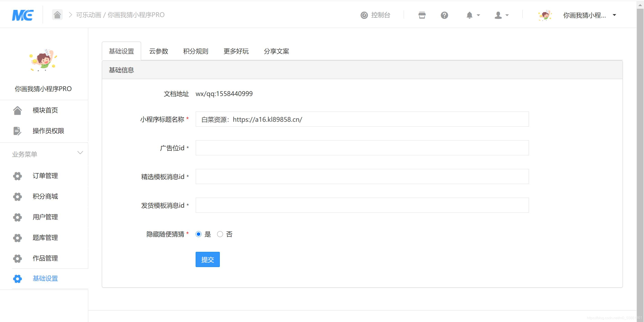
Task: Open notifications bell icon
Action: pyautogui.click(x=469, y=15)
